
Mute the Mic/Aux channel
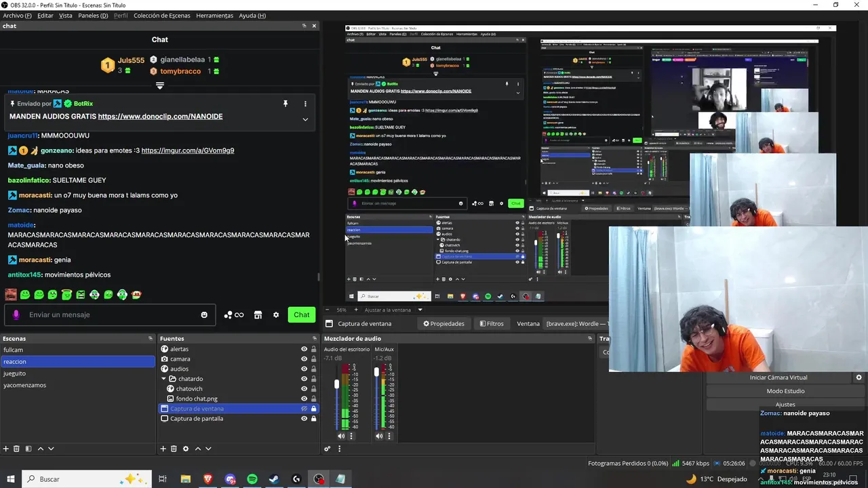(x=379, y=436)
